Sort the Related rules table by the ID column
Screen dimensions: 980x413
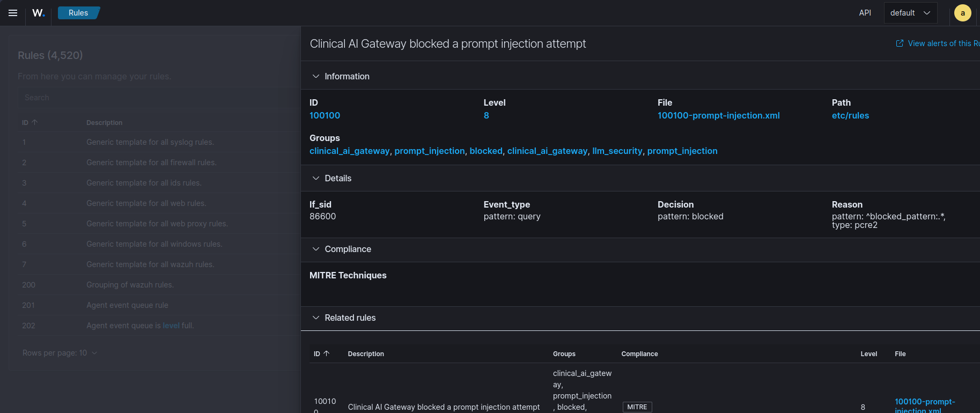(x=322, y=354)
